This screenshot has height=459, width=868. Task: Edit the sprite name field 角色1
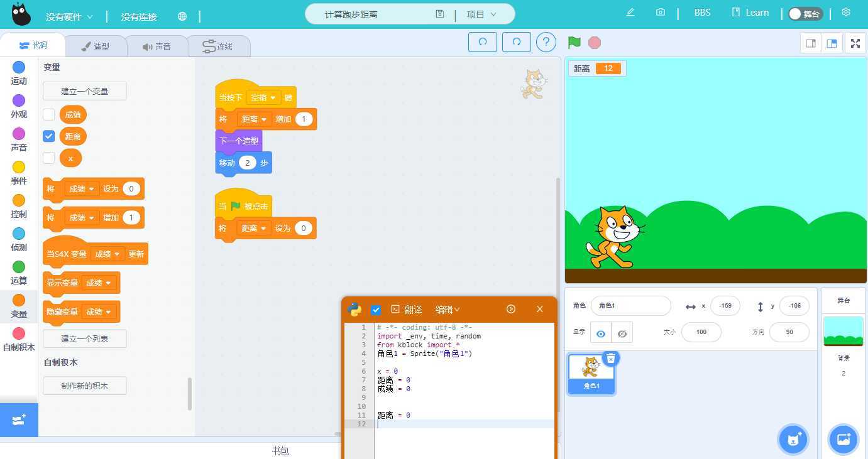630,306
